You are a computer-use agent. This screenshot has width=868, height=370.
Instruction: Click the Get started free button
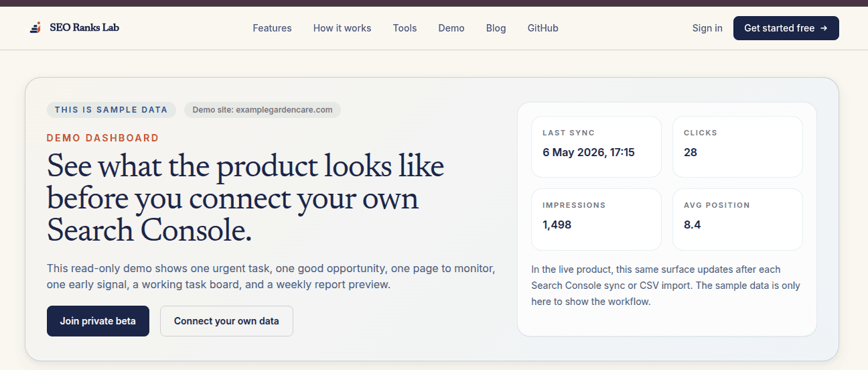(x=786, y=28)
